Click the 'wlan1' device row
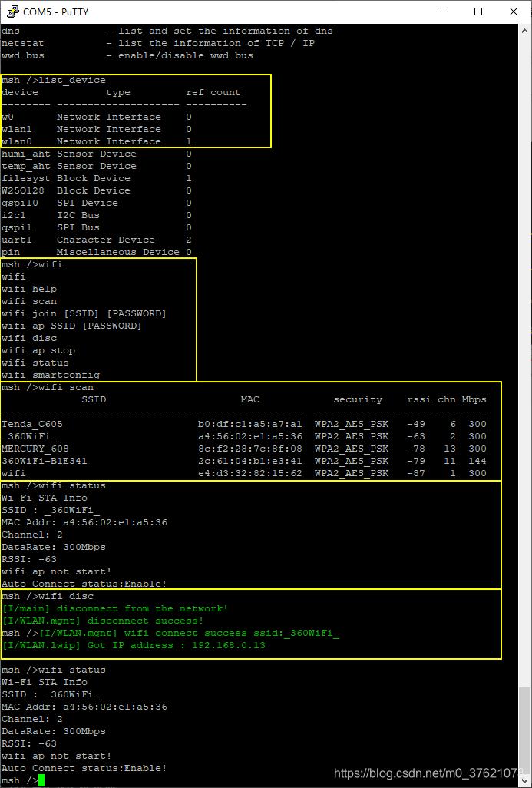Screen dimensions: 532x788 pyautogui.click(x=97, y=129)
